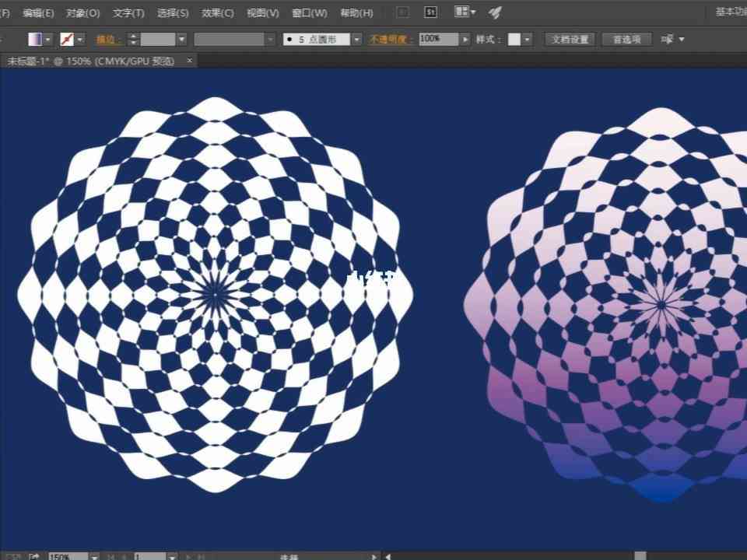Click the Stock (St) icon

tap(430, 12)
